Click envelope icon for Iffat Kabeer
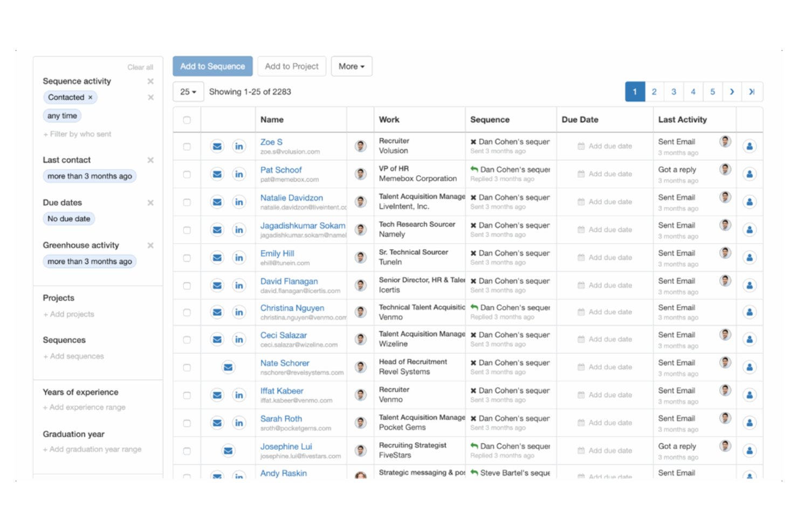The image size is (798, 532). pyautogui.click(x=217, y=395)
